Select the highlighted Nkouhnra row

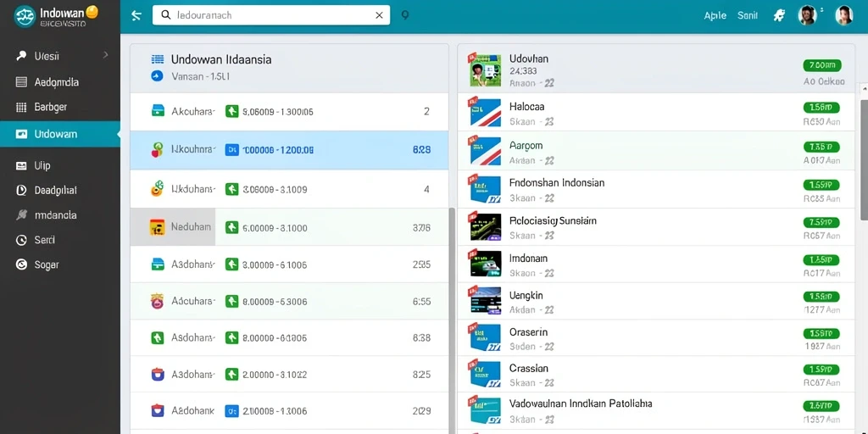(x=290, y=149)
